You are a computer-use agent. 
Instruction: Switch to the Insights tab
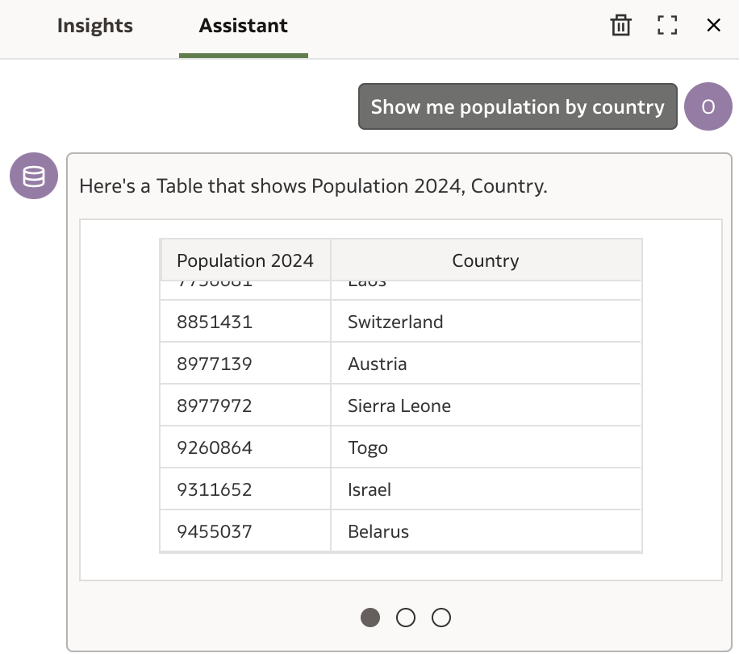(95, 26)
